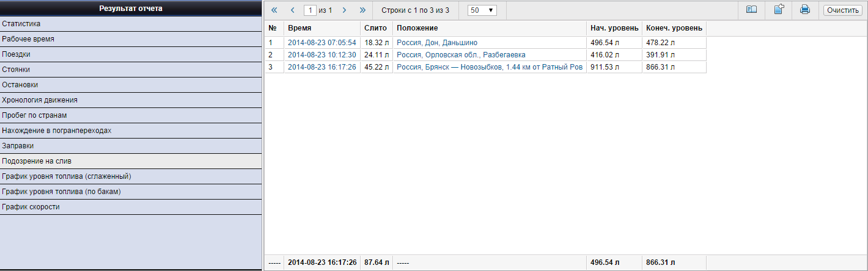868x271 pixels.
Task: Go to the first page of results
Action: click(274, 10)
